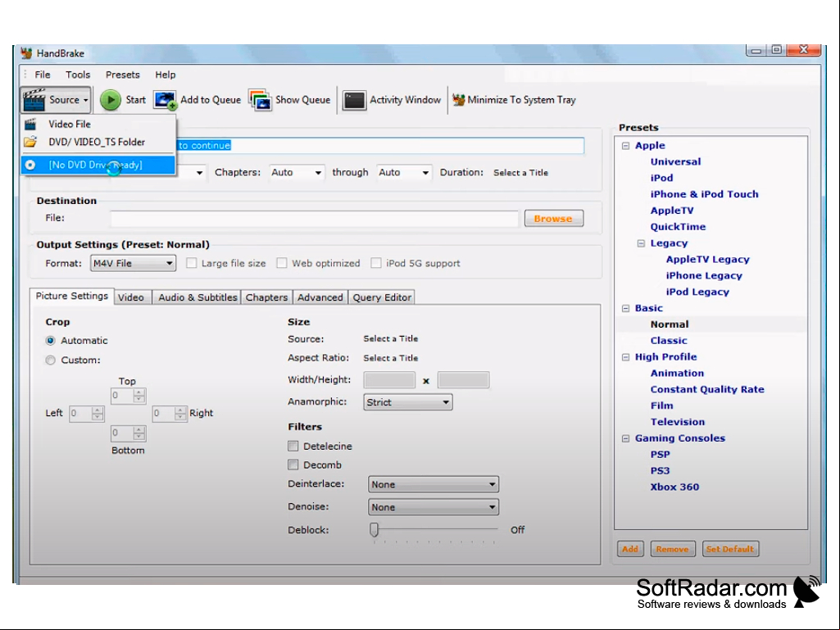The width and height of the screenshot is (840, 630).
Task: Click the Browse destination button
Action: click(553, 219)
